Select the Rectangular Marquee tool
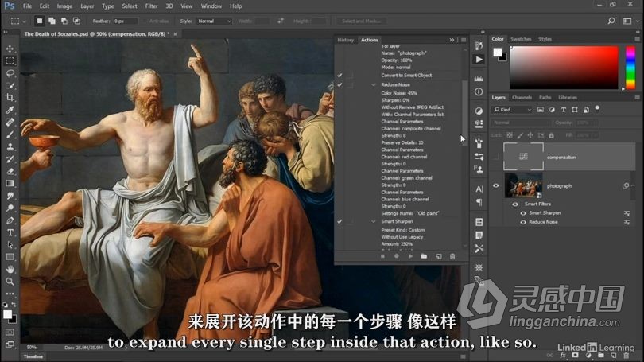Viewport: 644px width, 362px height. click(x=10, y=60)
